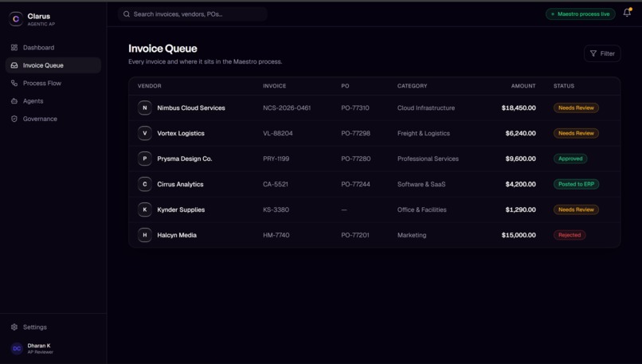This screenshot has height=364, width=642.
Task: Click Needs Review status for Kynder
Action: click(576, 209)
